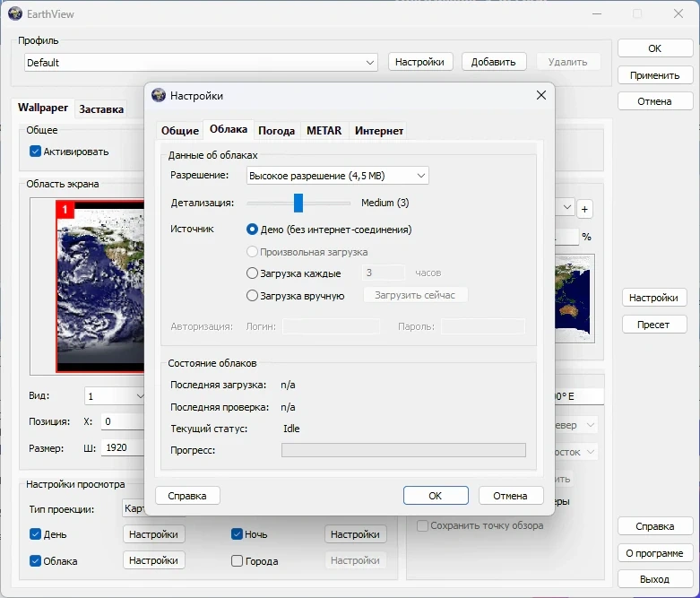Select the Облака tab
Screen dimensions: 700x598
[229, 129]
